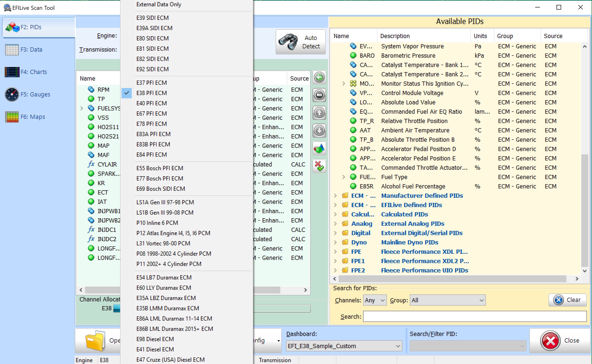Viewport: 592px width, 364px height.
Task: Click the FPE2 folder icon
Action: (345, 270)
